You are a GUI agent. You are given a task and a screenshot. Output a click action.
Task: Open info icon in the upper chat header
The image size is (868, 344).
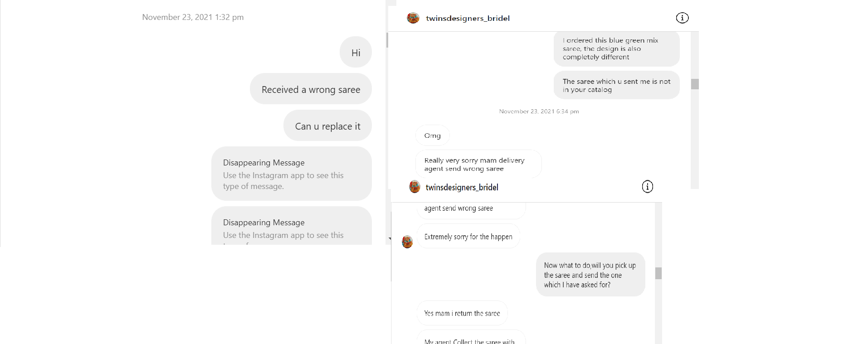pos(682,18)
